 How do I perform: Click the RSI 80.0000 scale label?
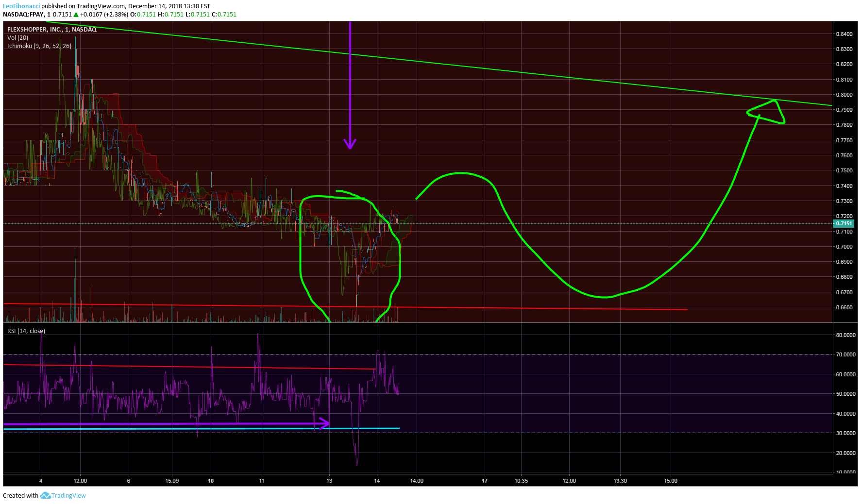pos(845,335)
